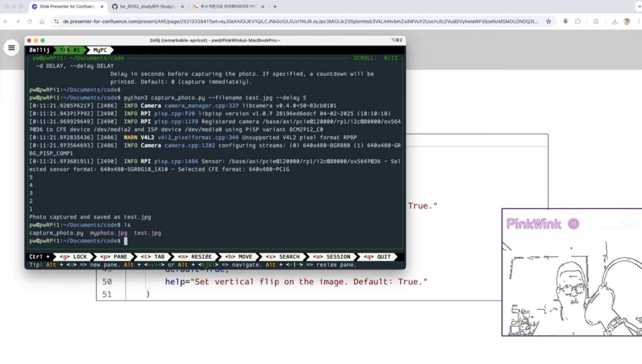Open the browser downloads icon
This screenshot has height=364, width=642.
tap(614, 21)
